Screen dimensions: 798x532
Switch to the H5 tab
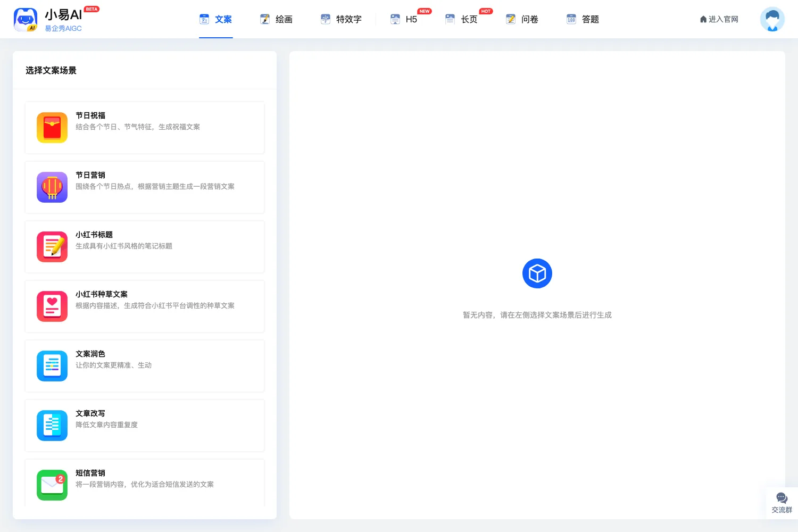pos(404,19)
